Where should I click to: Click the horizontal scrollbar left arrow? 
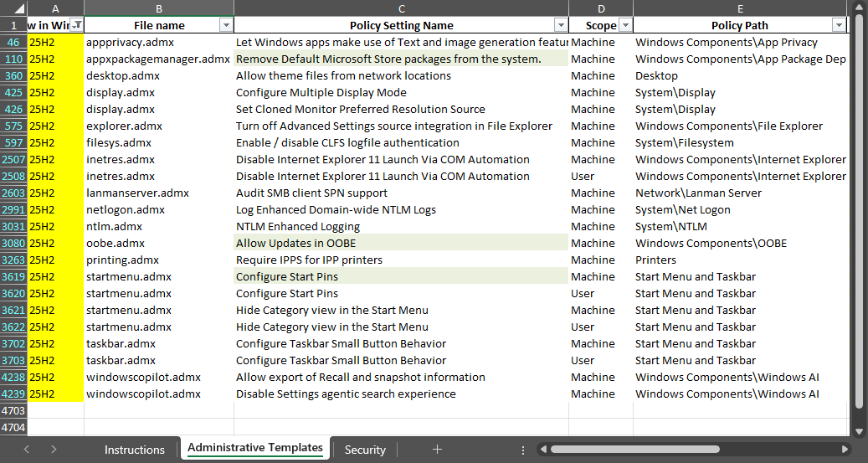543,449
